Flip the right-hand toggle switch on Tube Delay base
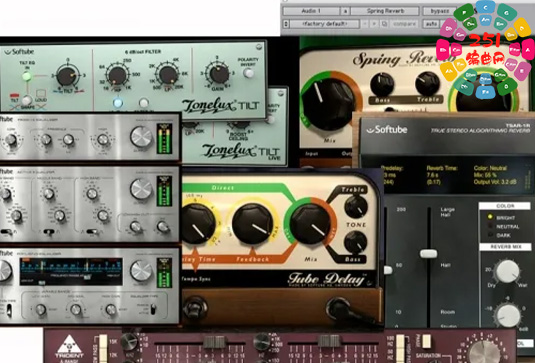 (339, 309)
